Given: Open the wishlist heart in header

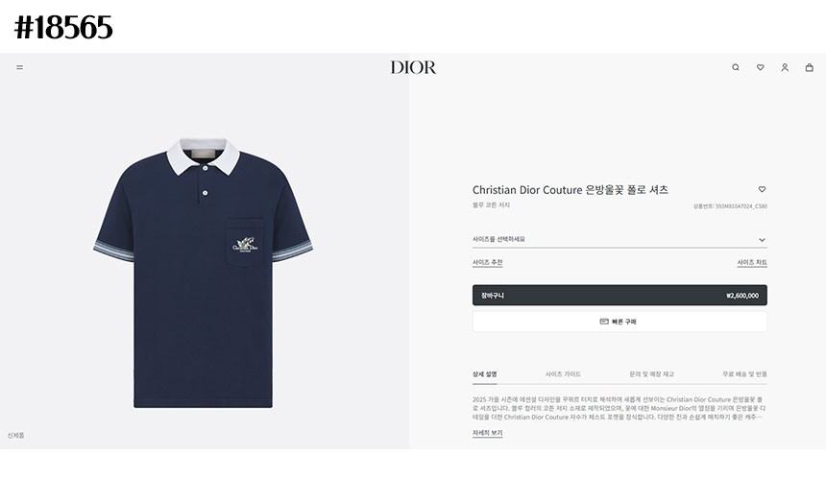Looking at the screenshot, I should (x=760, y=67).
